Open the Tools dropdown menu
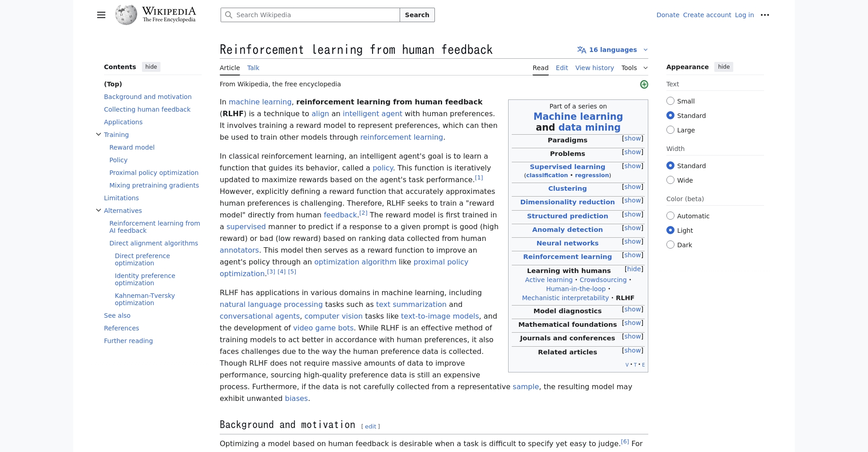Viewport: 868px width, 452px height. 634,68
